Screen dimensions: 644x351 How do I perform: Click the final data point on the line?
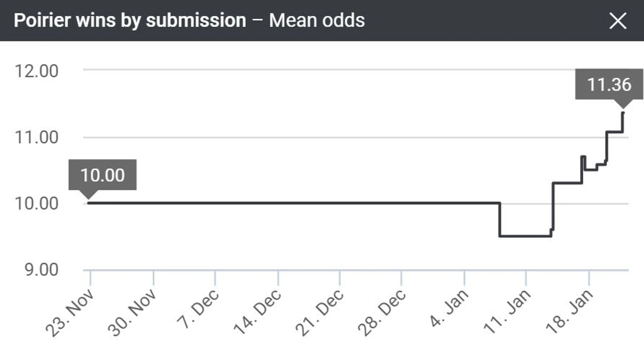pos(622,113)
